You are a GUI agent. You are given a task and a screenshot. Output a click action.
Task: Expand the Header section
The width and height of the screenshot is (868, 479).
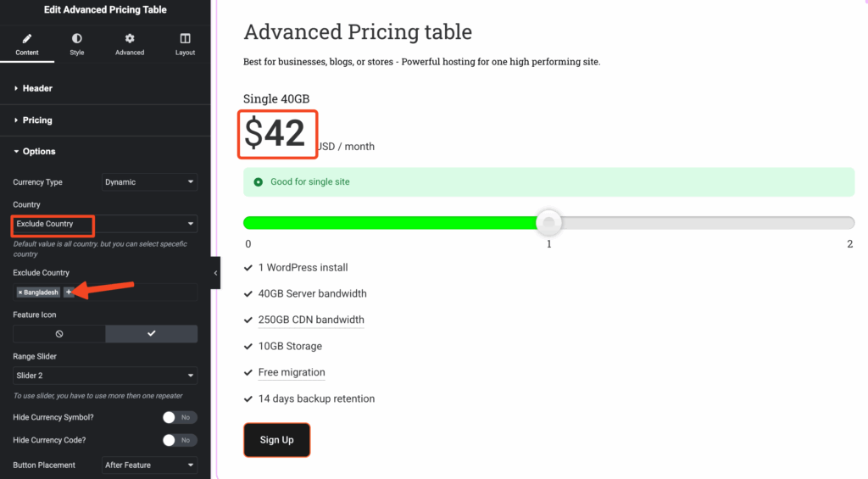[37, 88]
